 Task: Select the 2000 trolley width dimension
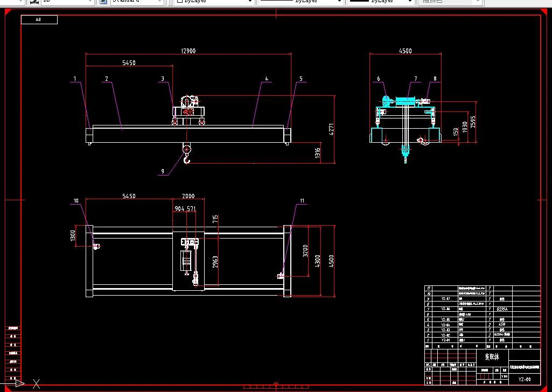coord(188,196)
